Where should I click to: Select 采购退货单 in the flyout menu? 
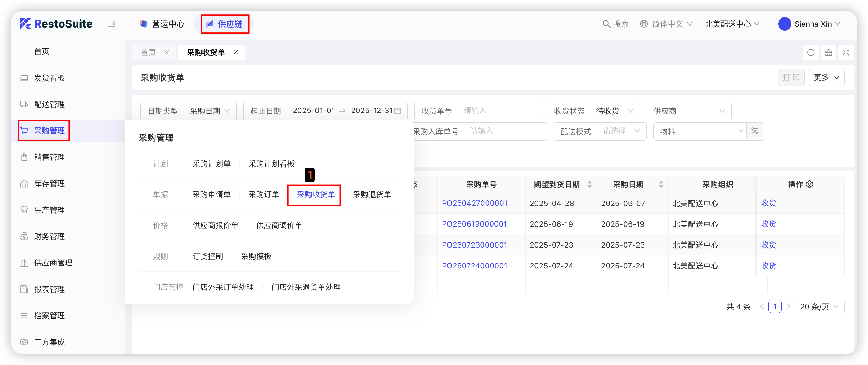pos(372,195)
